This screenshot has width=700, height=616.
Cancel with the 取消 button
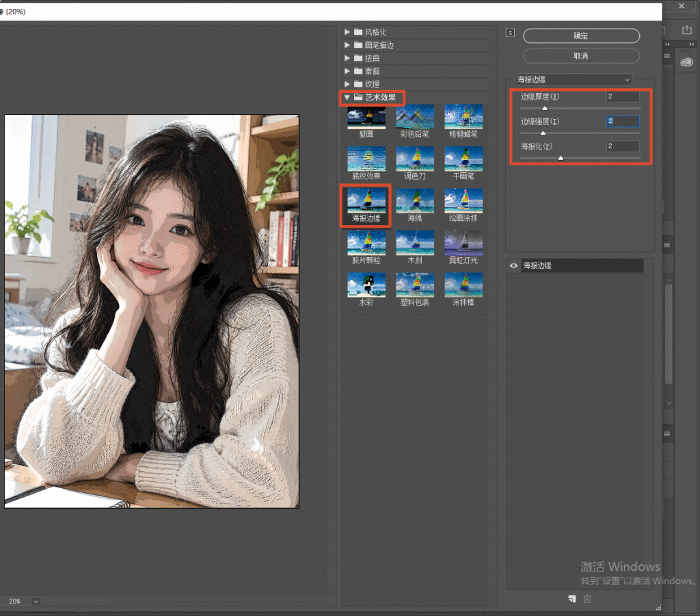pyautogui.click(x=581, y=56)
